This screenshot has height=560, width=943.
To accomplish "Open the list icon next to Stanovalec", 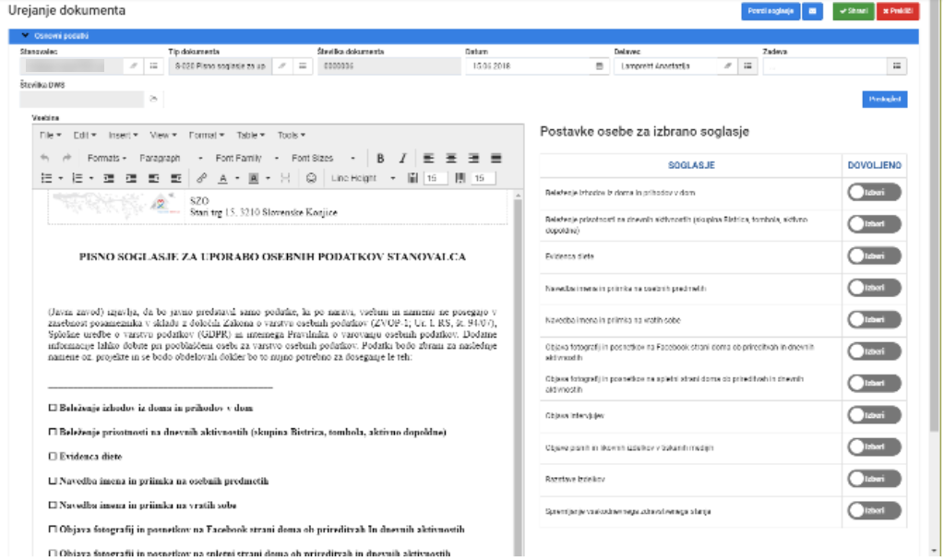I will [x=154, y=66].
